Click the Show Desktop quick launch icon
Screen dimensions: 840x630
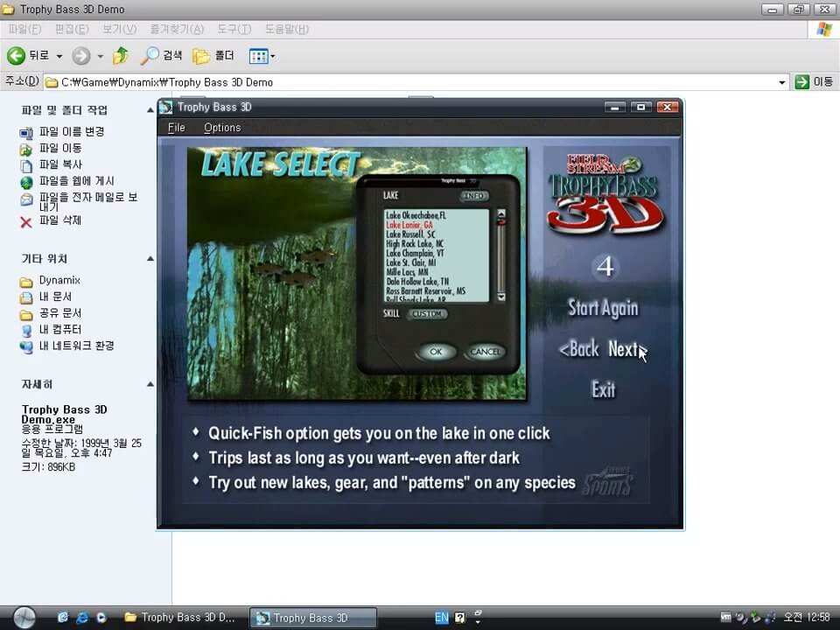click(x=63, y=617)
